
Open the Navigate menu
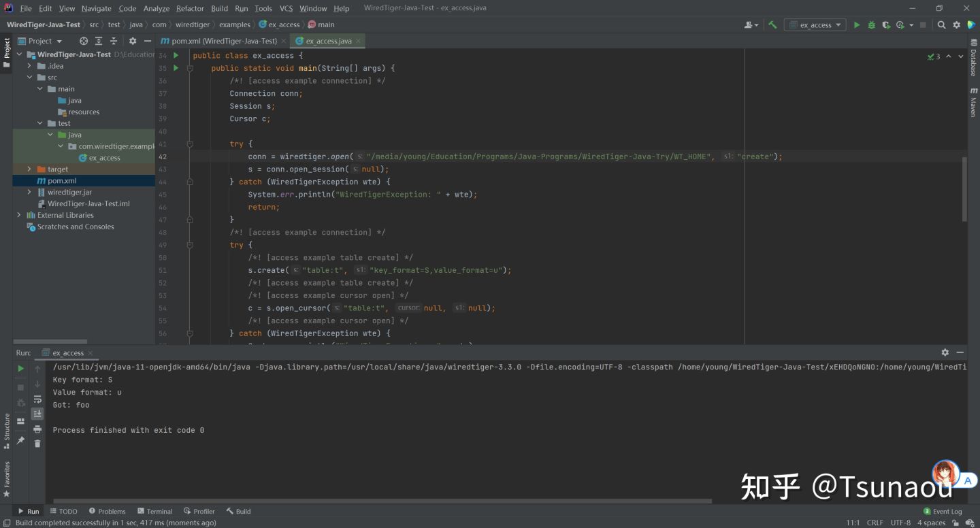96,8
